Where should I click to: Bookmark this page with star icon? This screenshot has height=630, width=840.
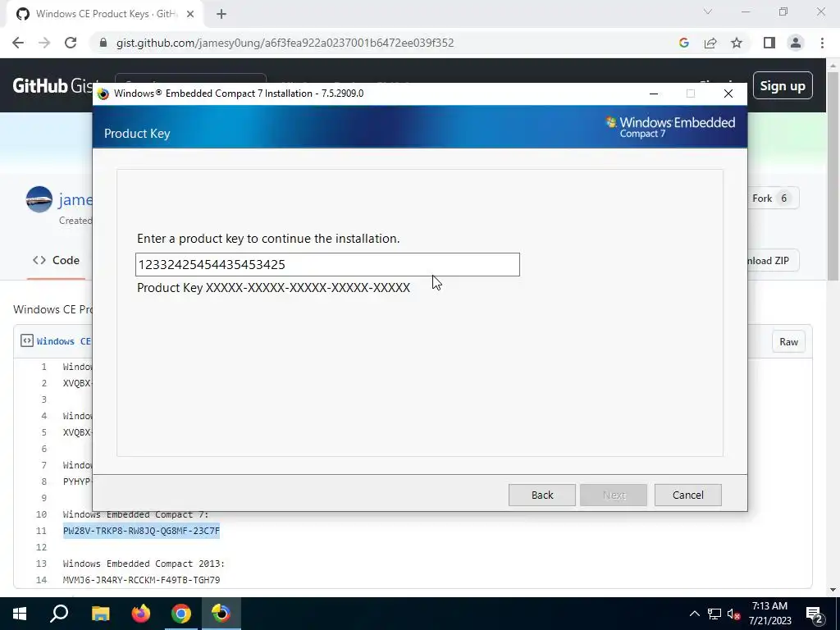click(x=737, y=43)
